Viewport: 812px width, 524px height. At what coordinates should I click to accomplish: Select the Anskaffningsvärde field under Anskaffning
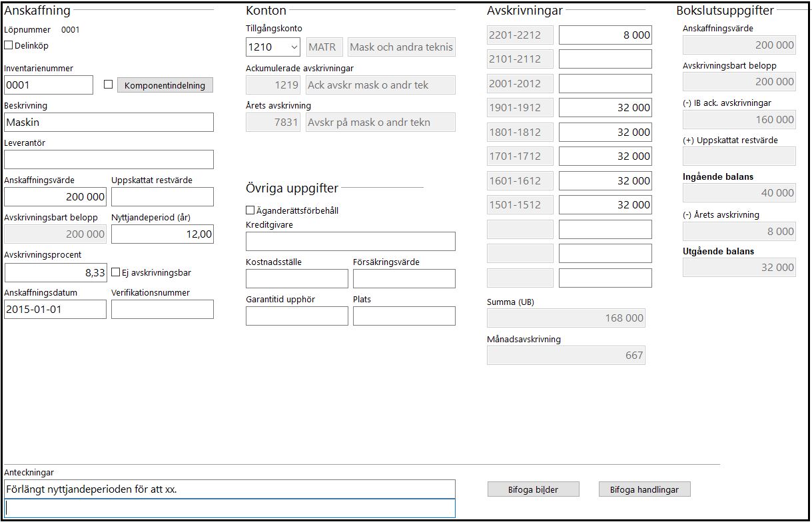pyautogui.click(x=55, y=197)
